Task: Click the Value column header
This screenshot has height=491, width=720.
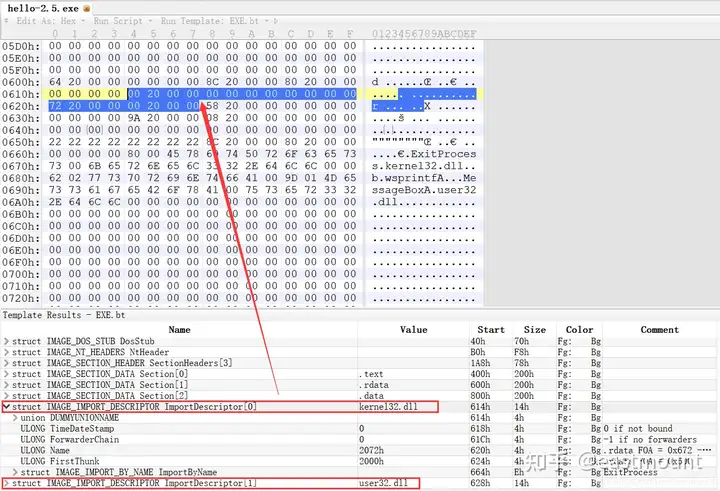Action: (x=413, y=330)
